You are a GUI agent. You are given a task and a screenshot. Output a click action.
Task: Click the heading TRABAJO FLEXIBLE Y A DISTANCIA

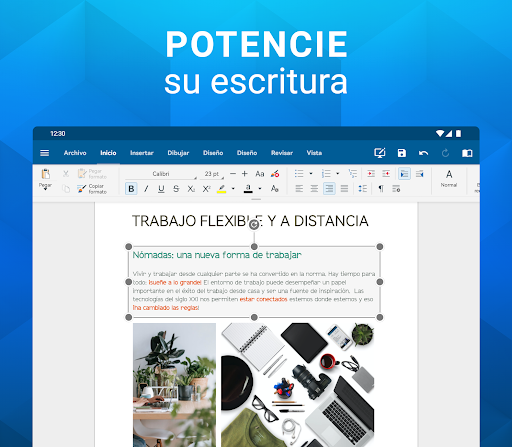250,221
